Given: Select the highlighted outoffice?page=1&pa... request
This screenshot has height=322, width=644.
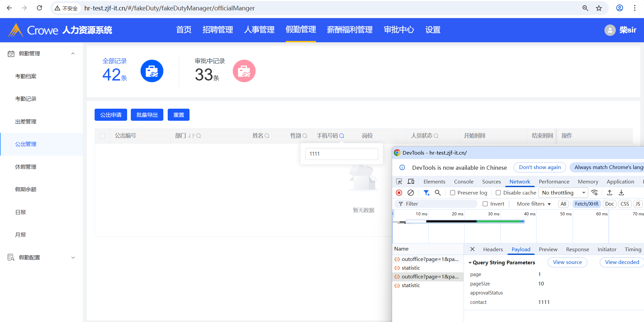Looking at the screenshot, I should pyautogui.click(x=428, y=276).
